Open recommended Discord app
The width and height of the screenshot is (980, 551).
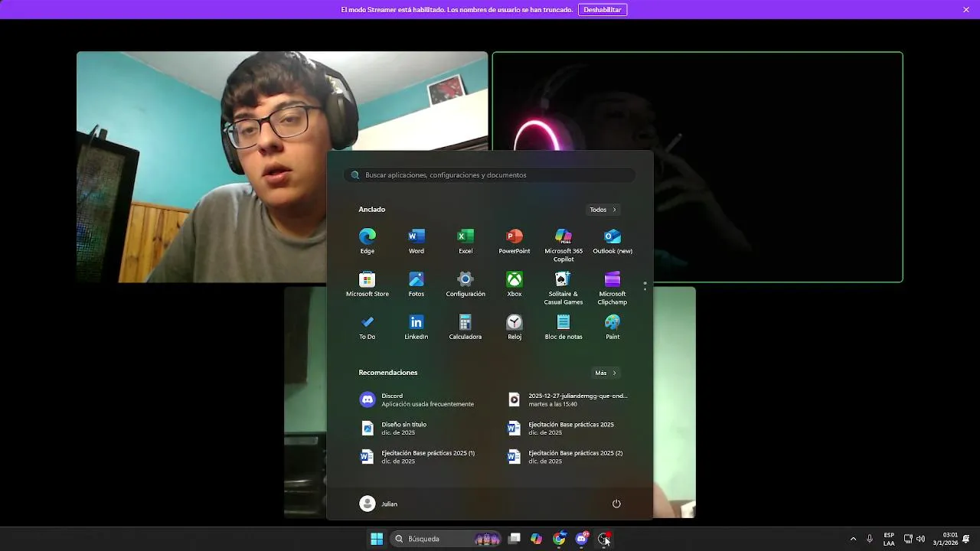point(417,399)
